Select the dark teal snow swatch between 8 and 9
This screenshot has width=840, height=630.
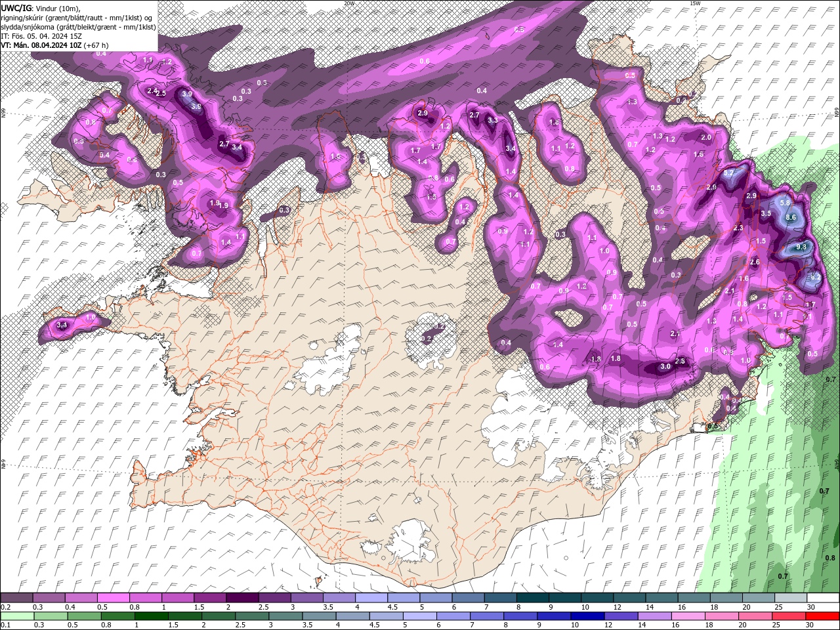(x=532, y=598)
